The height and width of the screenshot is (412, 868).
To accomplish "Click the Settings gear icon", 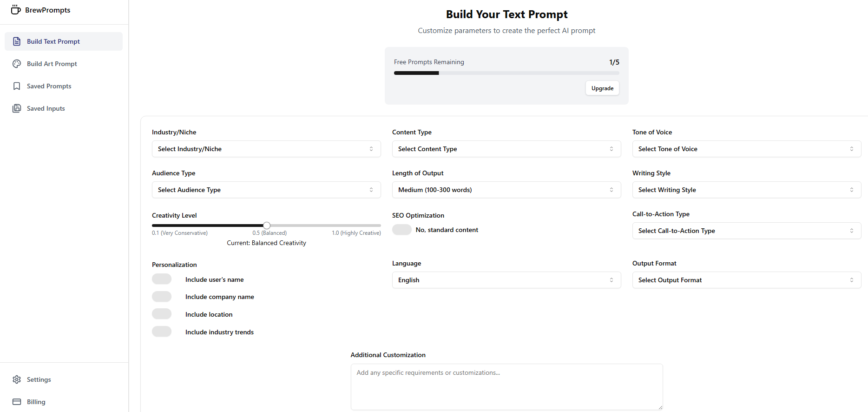I will [17, 379].
